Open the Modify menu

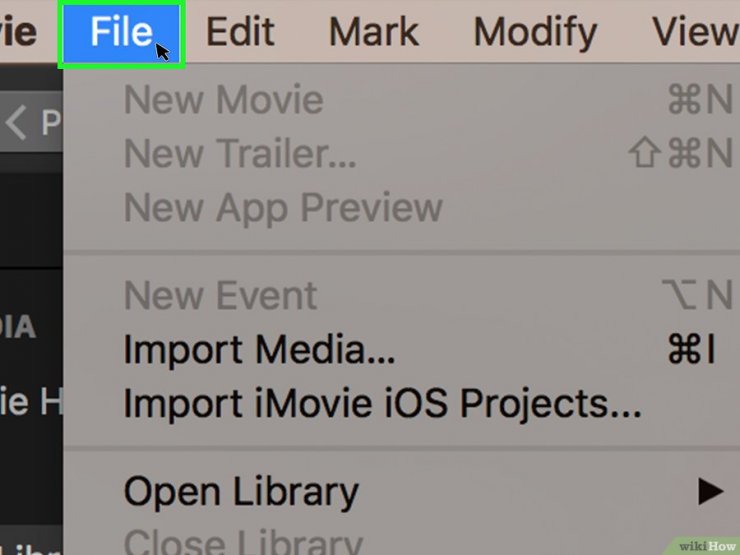[535, 34]
